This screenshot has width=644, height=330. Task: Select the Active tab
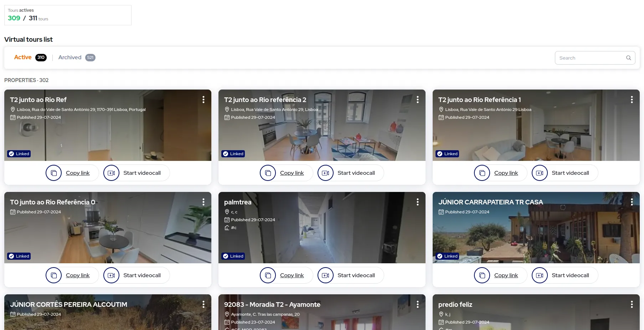(x=22, y=57)
